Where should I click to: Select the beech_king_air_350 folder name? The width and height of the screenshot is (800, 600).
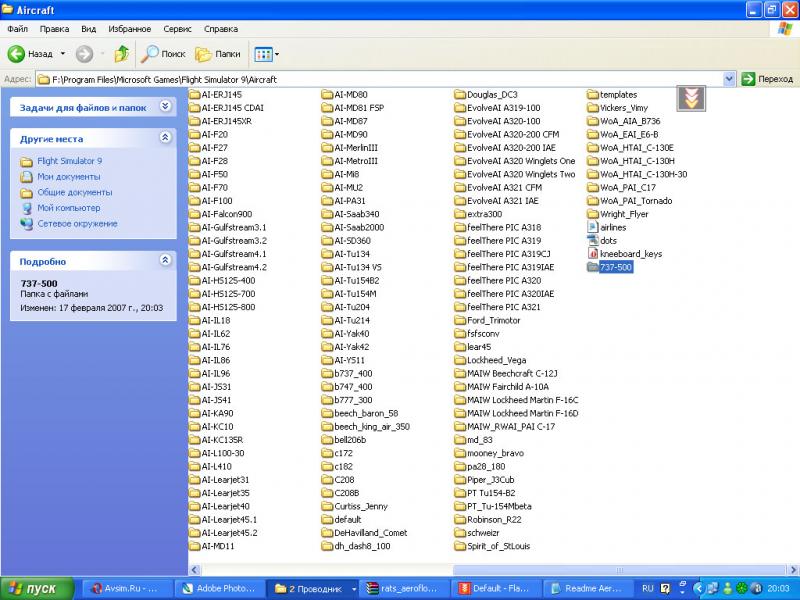click(372, 426)
